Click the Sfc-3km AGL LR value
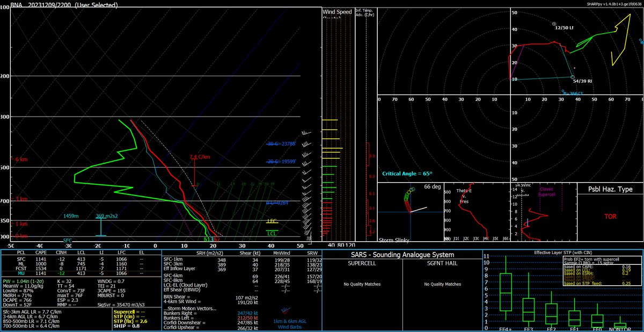Image resolution: width=644 pixels, height=332 pixels. click(x=32, y=312)
